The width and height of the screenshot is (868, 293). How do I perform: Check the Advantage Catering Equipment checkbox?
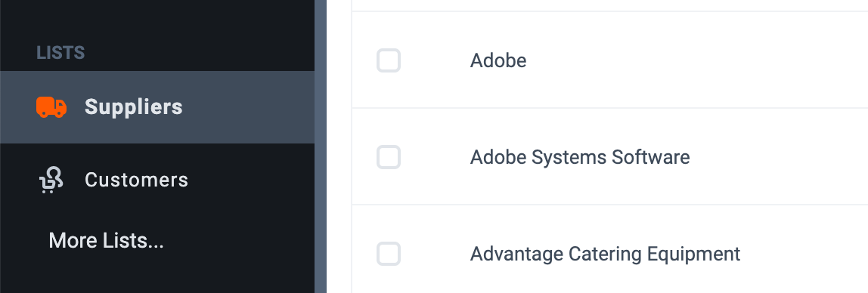[389, 254]
